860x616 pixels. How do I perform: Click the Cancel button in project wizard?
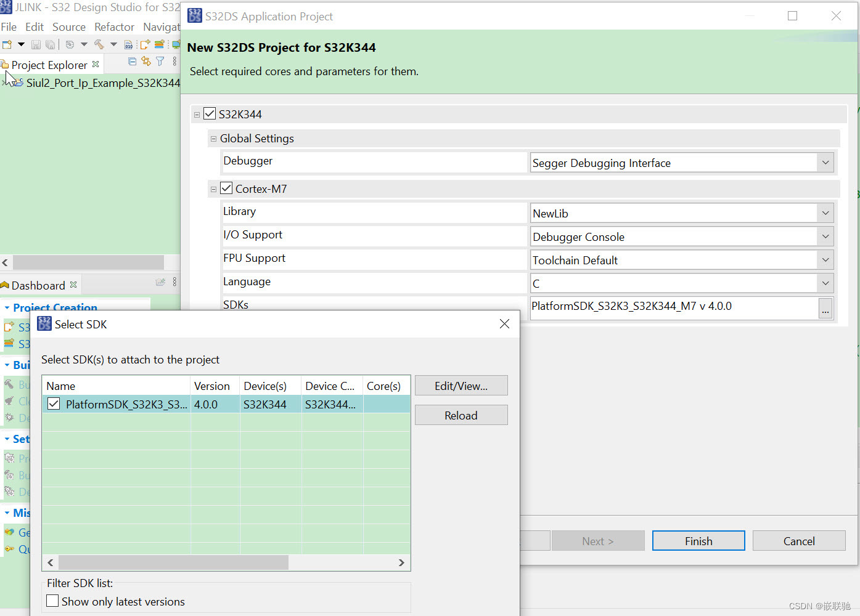(x=799, y=541)
